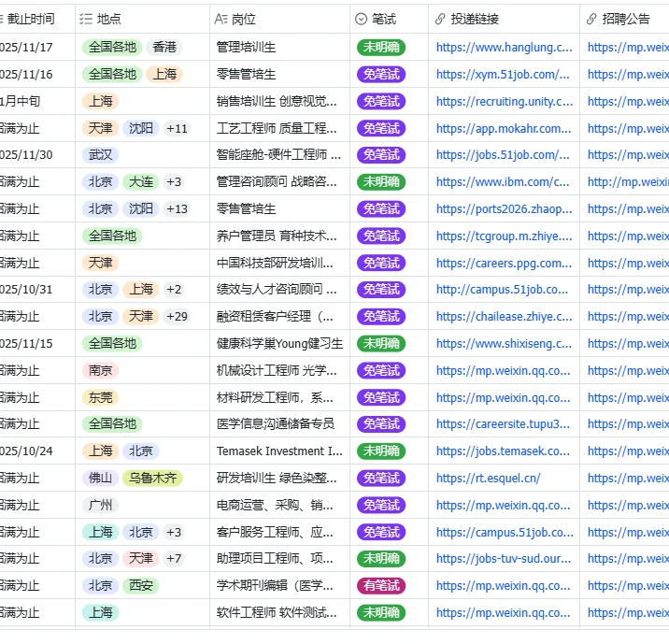The width and height of the screenshot is (669, 644).
Task: Click the Temasek Investment position cell
Action: coord(280,451)
